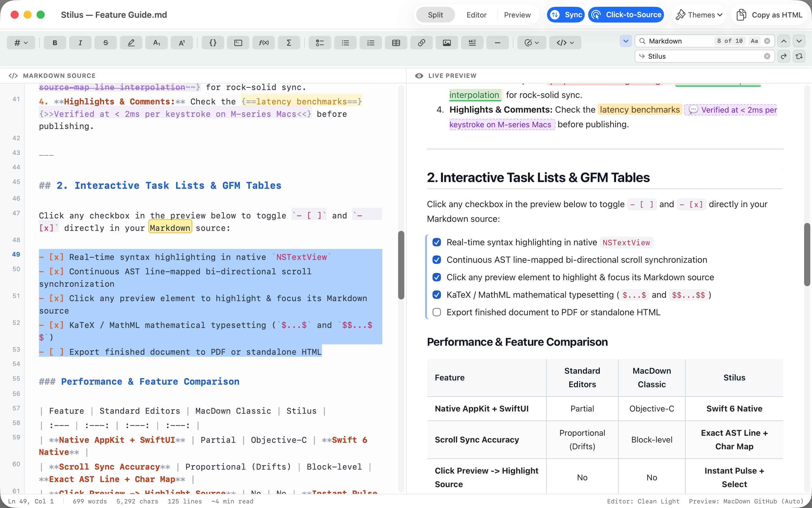
Task: Collapse the replace row with the blue chevron
Action: coord(626,41)
